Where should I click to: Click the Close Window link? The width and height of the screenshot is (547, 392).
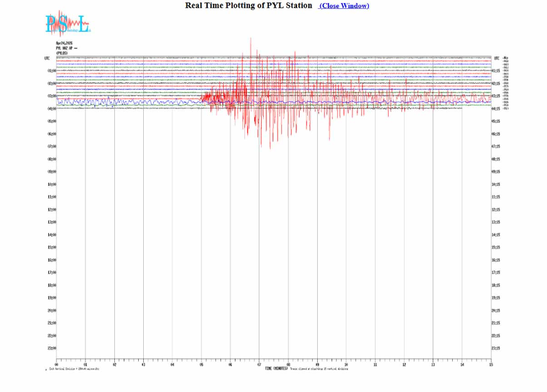[x=344, y=6]
